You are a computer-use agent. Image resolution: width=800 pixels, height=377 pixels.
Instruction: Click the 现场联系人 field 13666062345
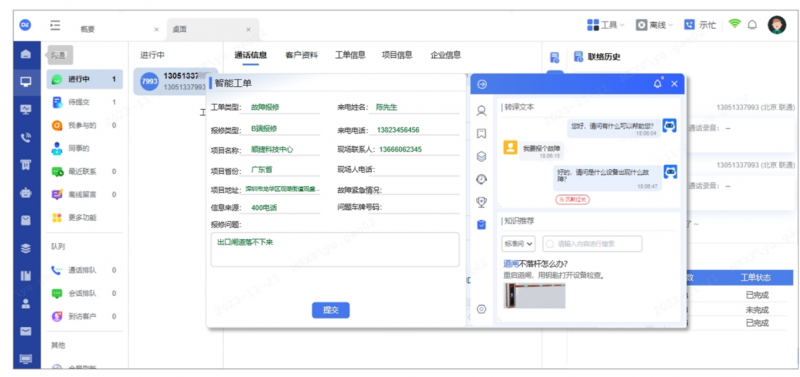coord(418,149)
